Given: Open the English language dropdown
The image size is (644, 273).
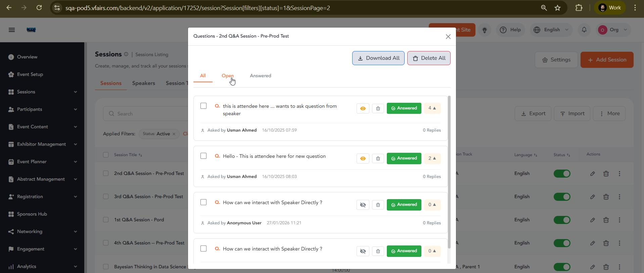Looking at the screenshot, I should [551, 30].
